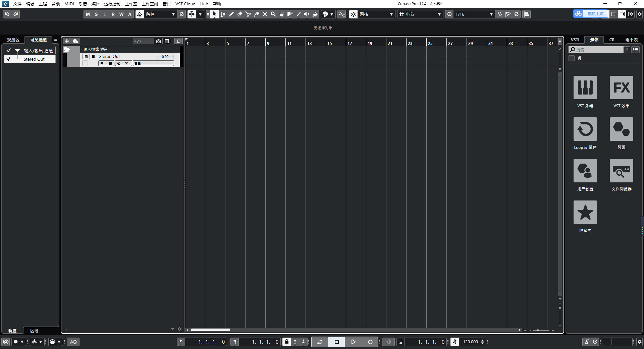644x349 pixels.
Task: Click the home icon in media panel
Action: [x=579, y=58]
